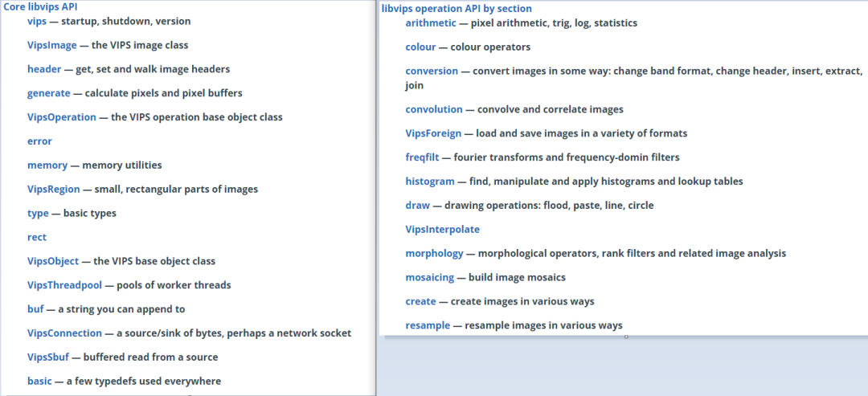
Task: Open the conversion link
Action: pyautogui.click(x=432, y=71)
